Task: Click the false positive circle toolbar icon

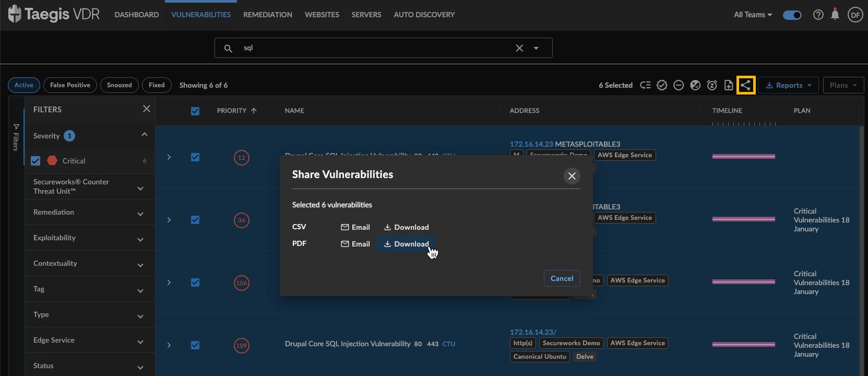Action: 695,85
